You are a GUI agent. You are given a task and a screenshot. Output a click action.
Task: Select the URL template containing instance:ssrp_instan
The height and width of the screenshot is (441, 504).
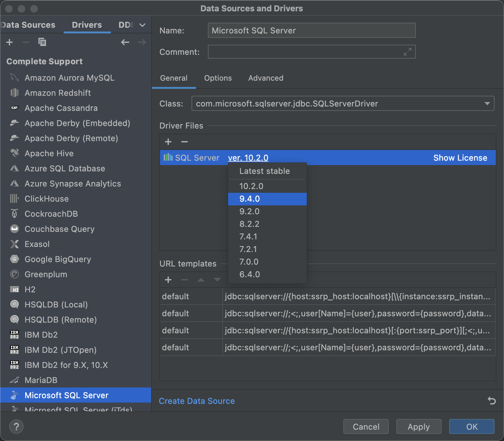(x=328, y=296)
